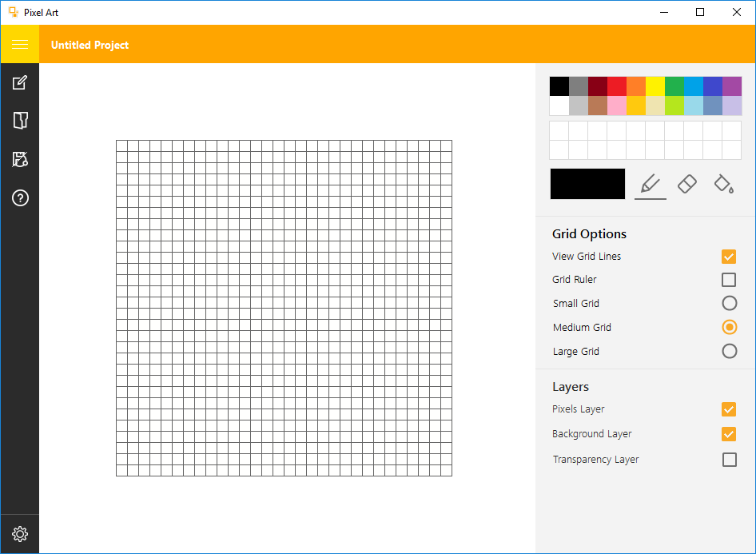The height and width of the screenshot is (554, 756).
Task: Toggle the View Grid Lines checkbox
Action: click(729, 257)
